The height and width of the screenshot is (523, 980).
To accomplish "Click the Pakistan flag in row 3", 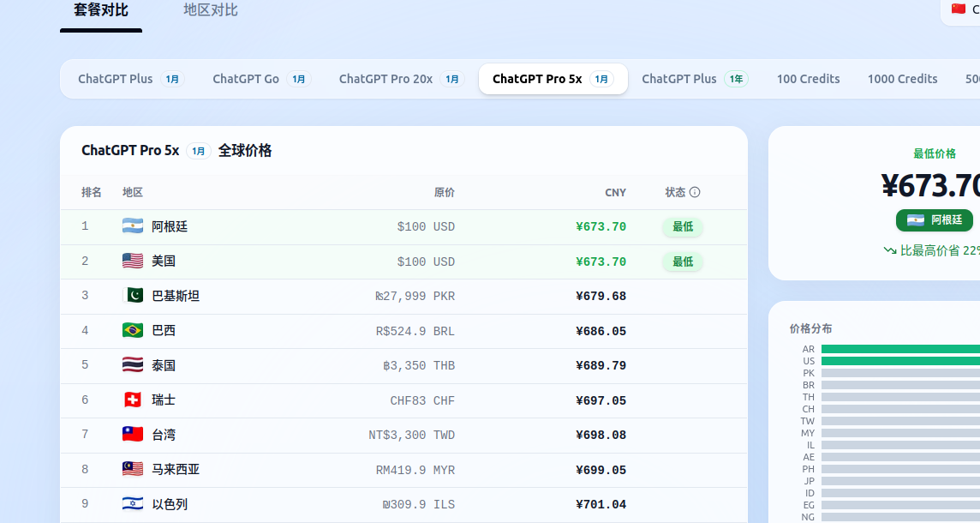I will coord(133,295).
